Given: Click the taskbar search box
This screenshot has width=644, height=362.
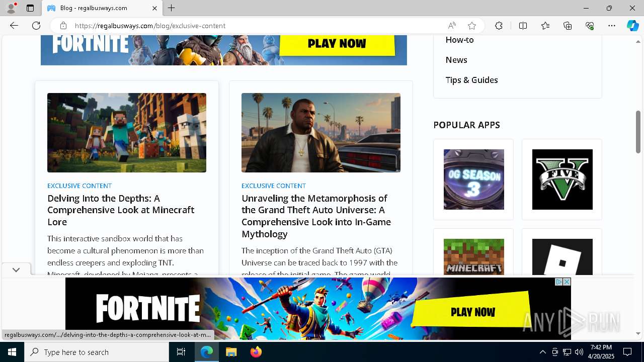Looking at the screenshot, I should (97, 352).
